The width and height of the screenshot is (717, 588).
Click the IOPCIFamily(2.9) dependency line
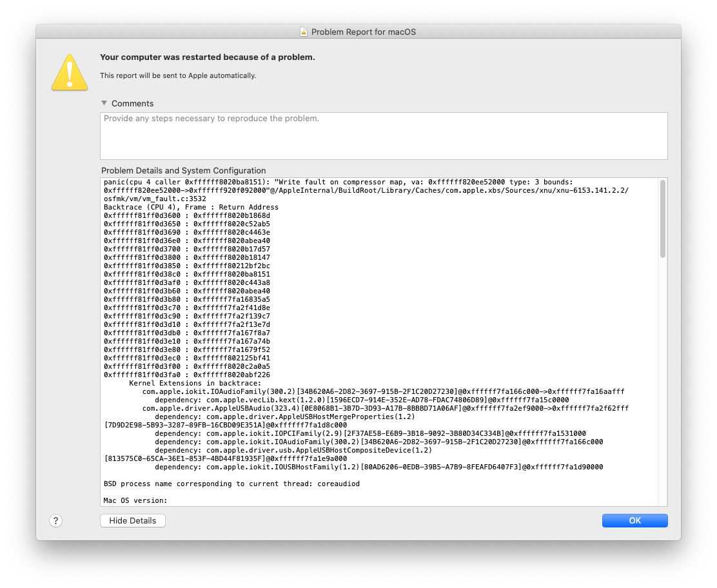click(x=370, y=433)
